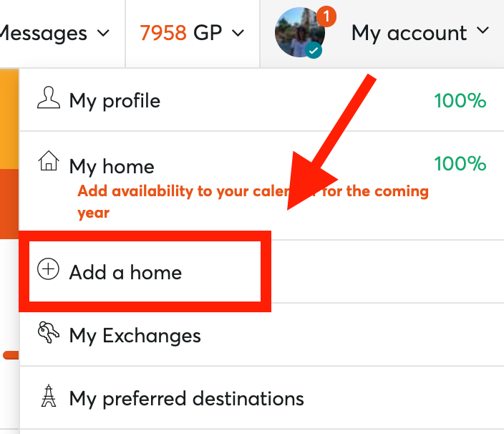Click the 100% completion beside My profile

click(460, 100)
